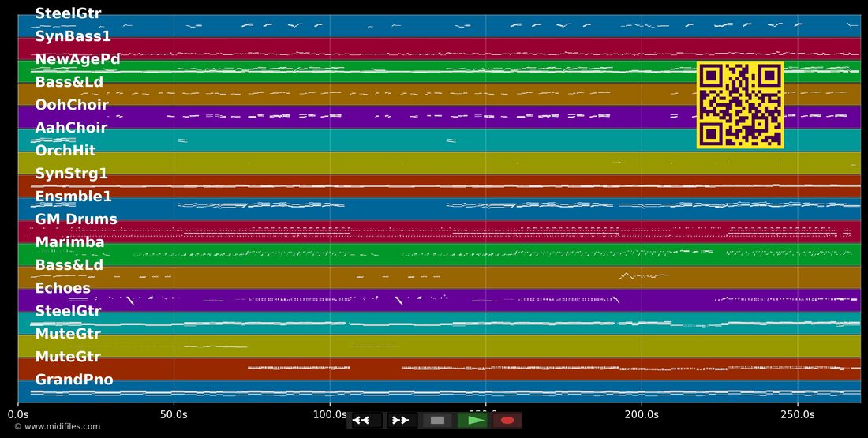Select the GrandPno track label

(x=74, y=380)
